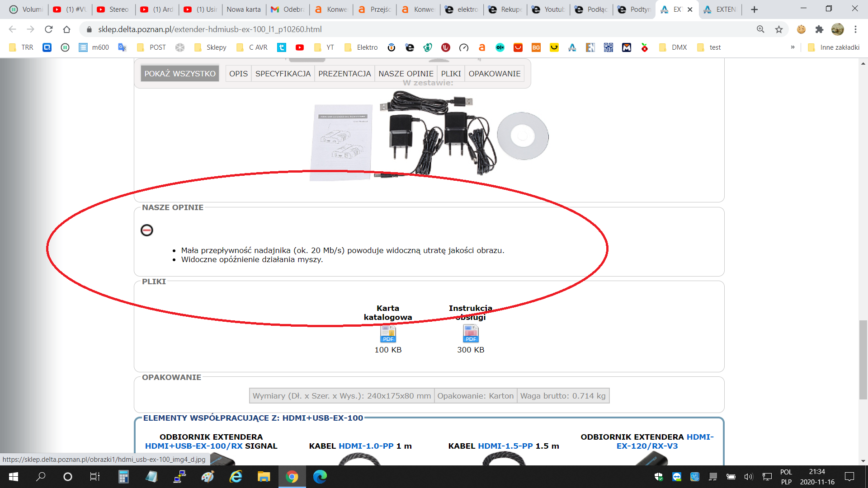Image resolution: width=868 pixels, height=488 pixels.
Task: Reload the page
Action: click(48, 29)
